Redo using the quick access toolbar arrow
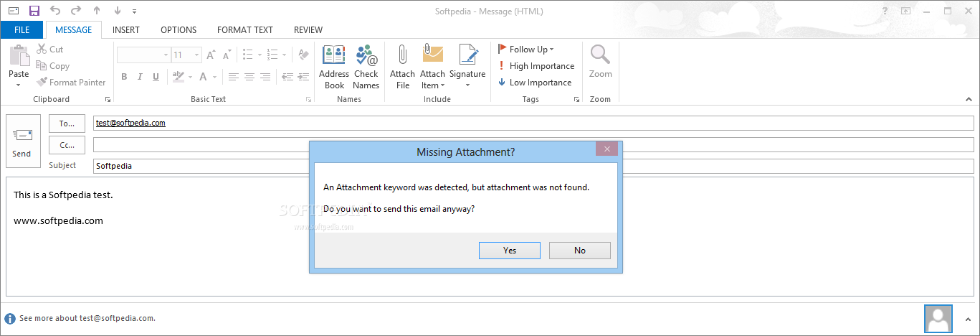This screenshot has height=336, width=980. [x=75, y=11]
